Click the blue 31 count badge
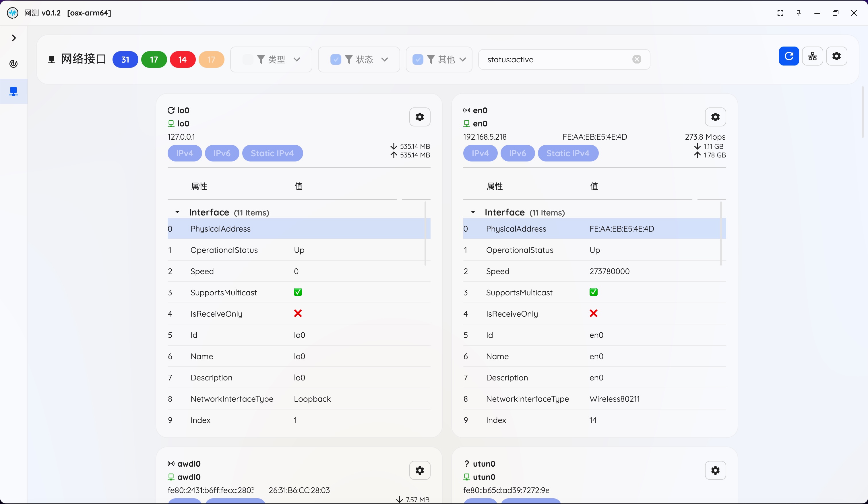 coord(125,60)
